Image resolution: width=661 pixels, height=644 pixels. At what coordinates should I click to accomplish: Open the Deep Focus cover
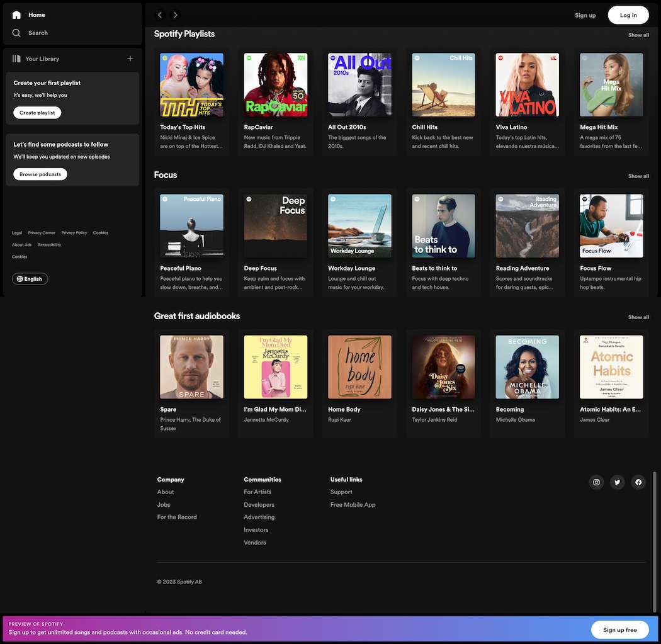pos(276,226)
